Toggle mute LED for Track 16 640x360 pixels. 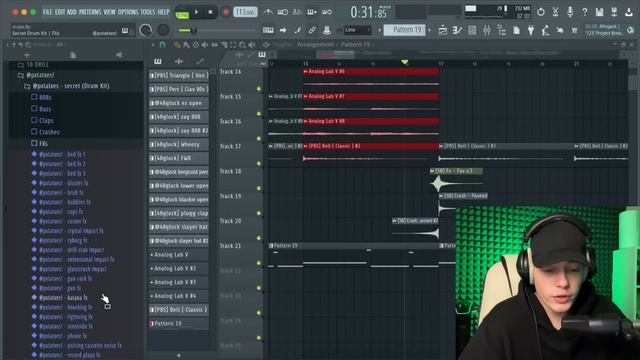click(259, 138)
